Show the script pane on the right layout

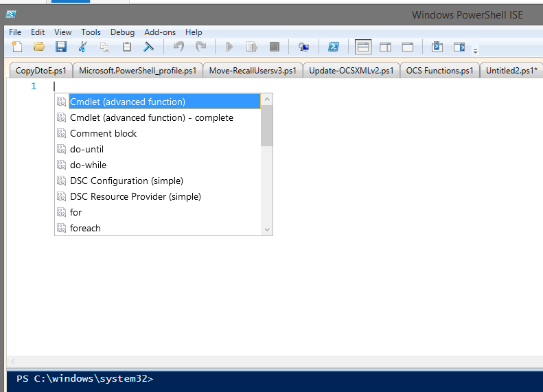pyautogui.click(x=385, y=47)
